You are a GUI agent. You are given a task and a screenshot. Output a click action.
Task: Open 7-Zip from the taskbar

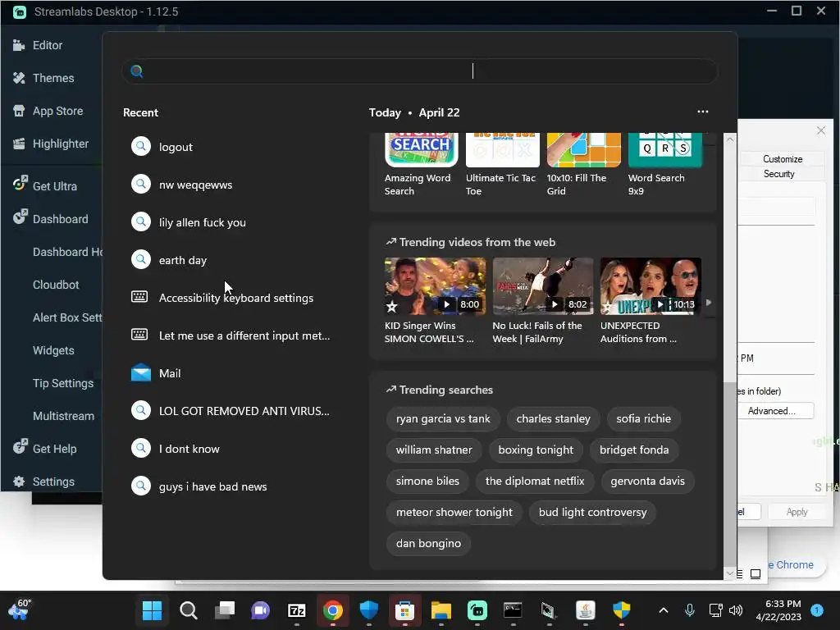(297, 610)
